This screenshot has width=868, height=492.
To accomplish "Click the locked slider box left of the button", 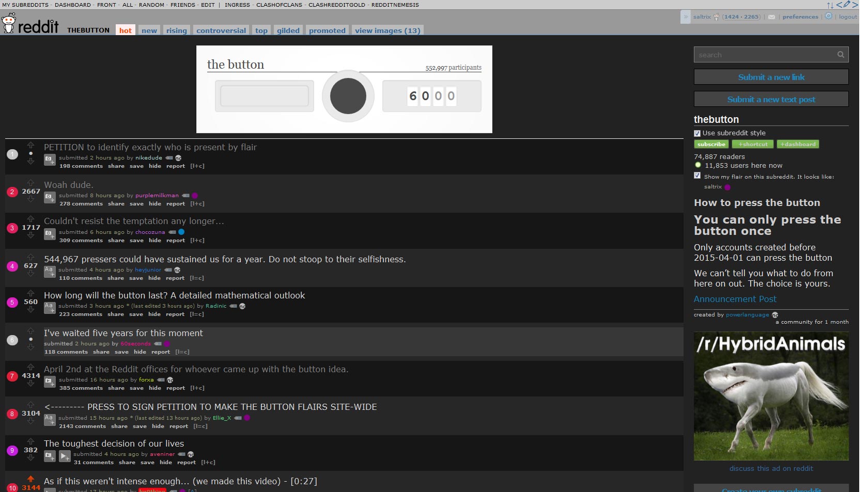I will (264, 96).
